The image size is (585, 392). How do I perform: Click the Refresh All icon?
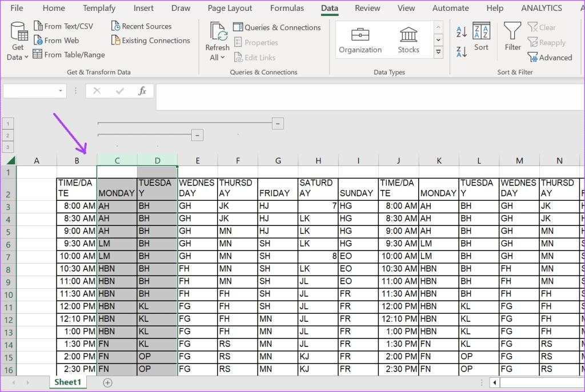coord(218,32)
